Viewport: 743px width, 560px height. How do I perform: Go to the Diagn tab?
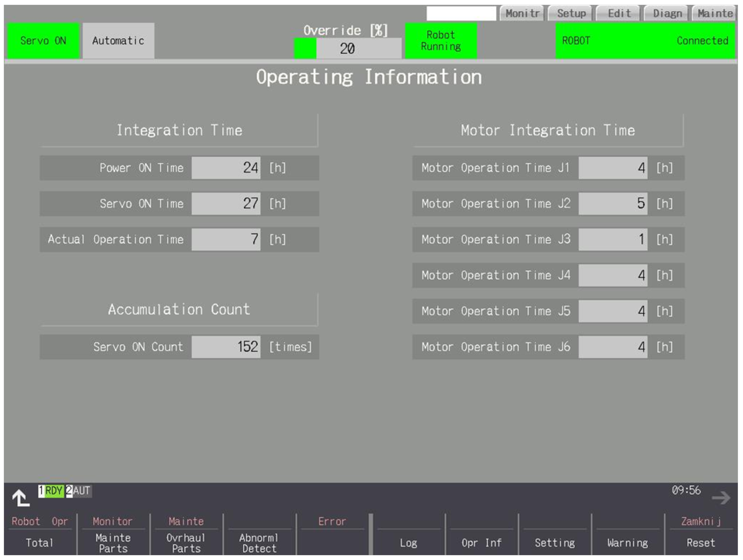coord(667,13)
